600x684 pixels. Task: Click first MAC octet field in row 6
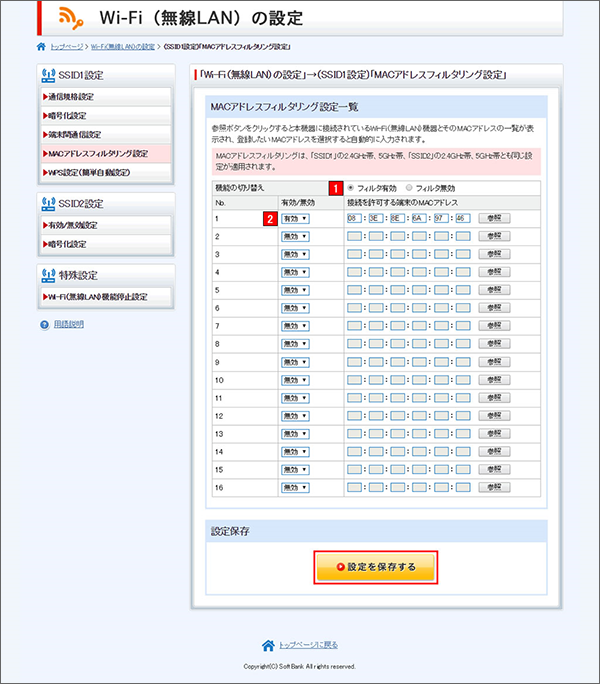point(354,308)
